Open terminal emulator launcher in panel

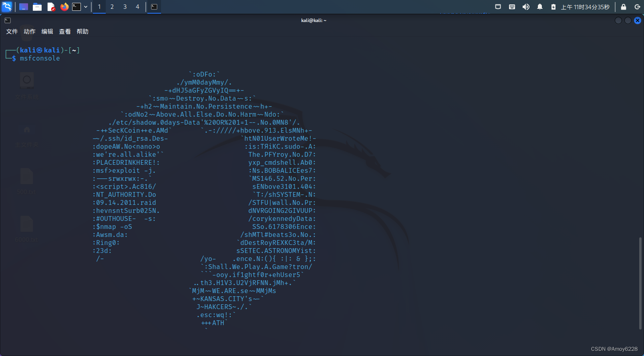click(76, 7)
